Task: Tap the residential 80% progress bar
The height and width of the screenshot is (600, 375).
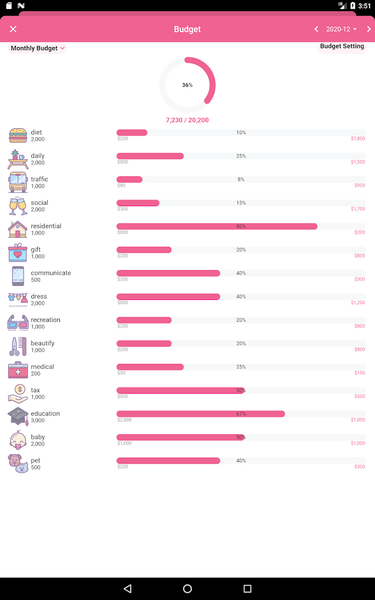Action: click(x=241, y=226)
